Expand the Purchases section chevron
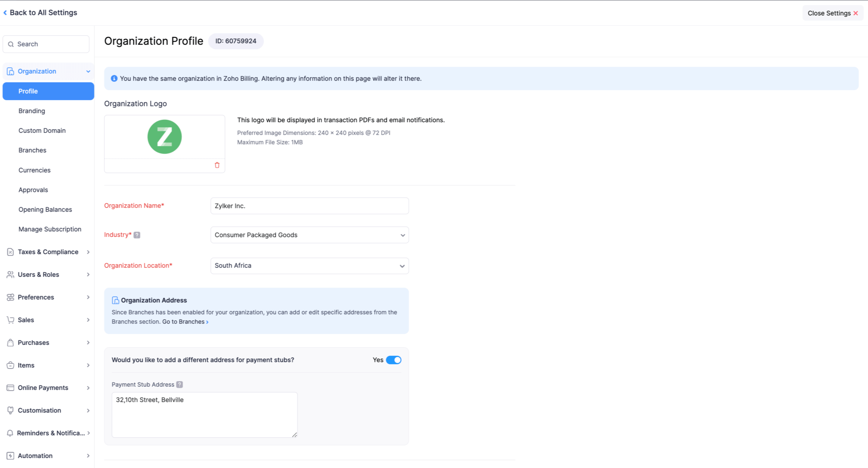 [88, 342]
